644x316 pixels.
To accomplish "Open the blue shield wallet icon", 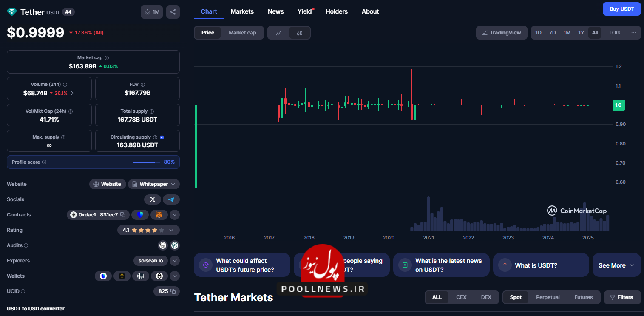I will pos(103,276).
